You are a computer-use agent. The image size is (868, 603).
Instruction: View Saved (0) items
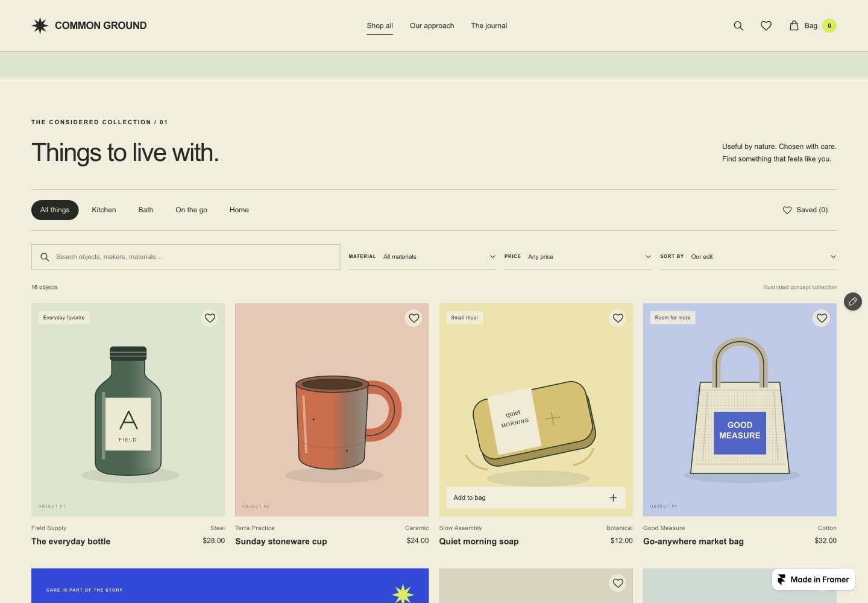(805, 210)
